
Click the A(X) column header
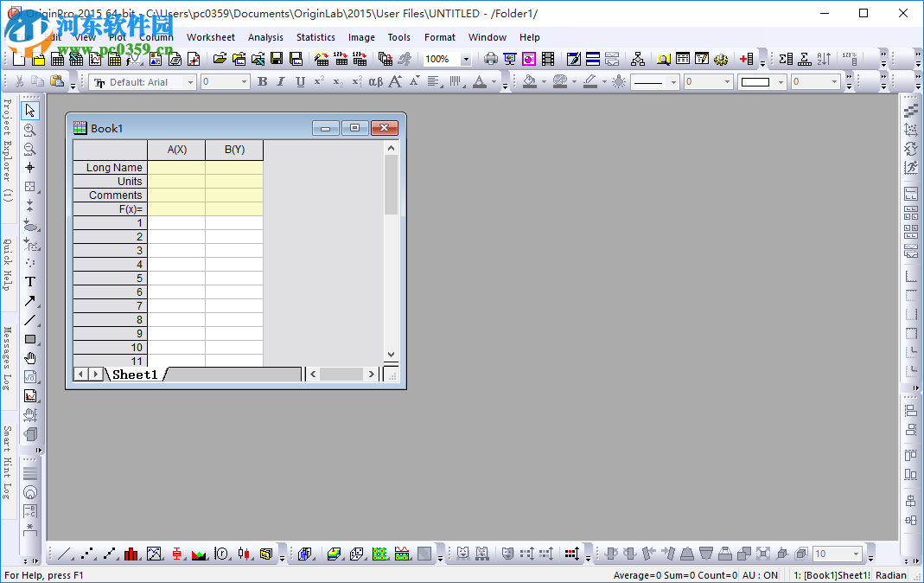176,150
